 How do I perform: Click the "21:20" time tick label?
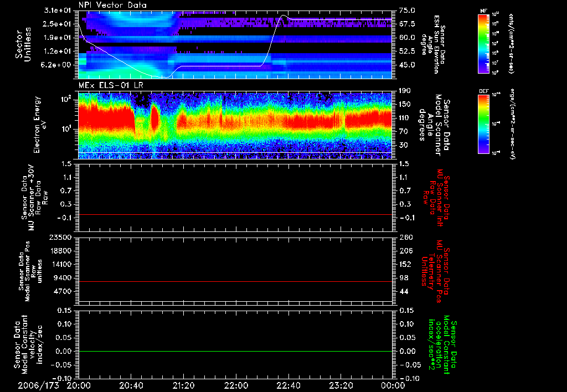click(184, 385)
